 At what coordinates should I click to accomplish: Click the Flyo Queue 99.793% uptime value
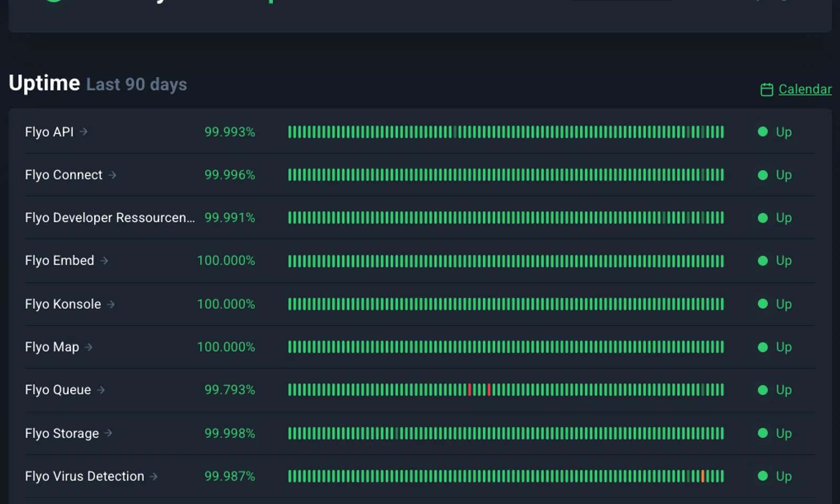point(230,390)
